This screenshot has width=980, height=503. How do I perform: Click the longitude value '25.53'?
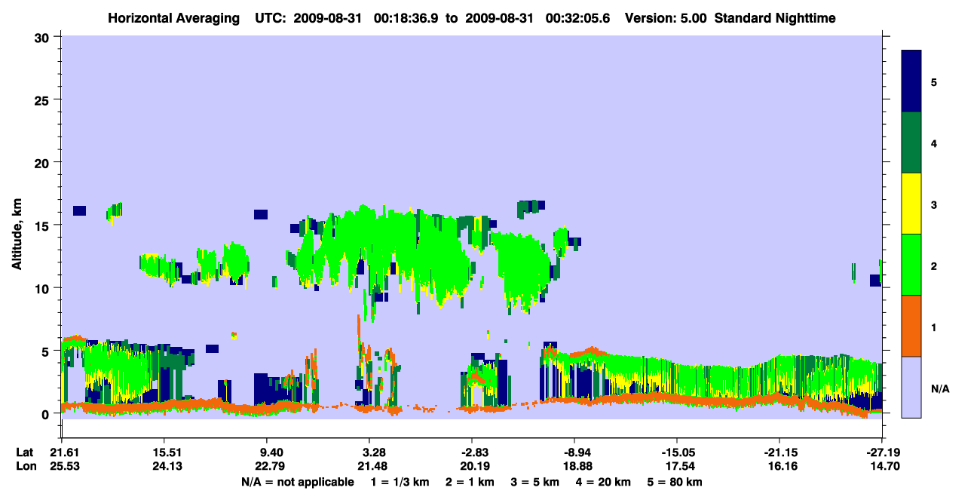61,466
